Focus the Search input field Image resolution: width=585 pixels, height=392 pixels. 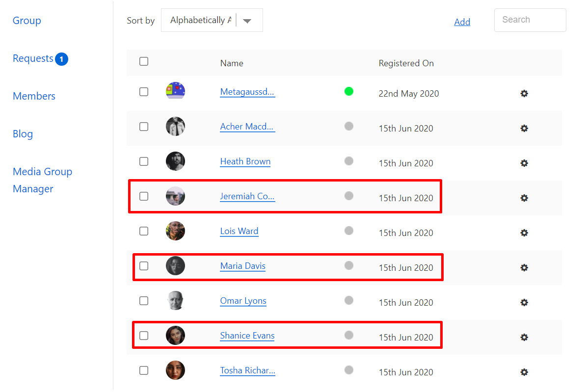[530, 20]
